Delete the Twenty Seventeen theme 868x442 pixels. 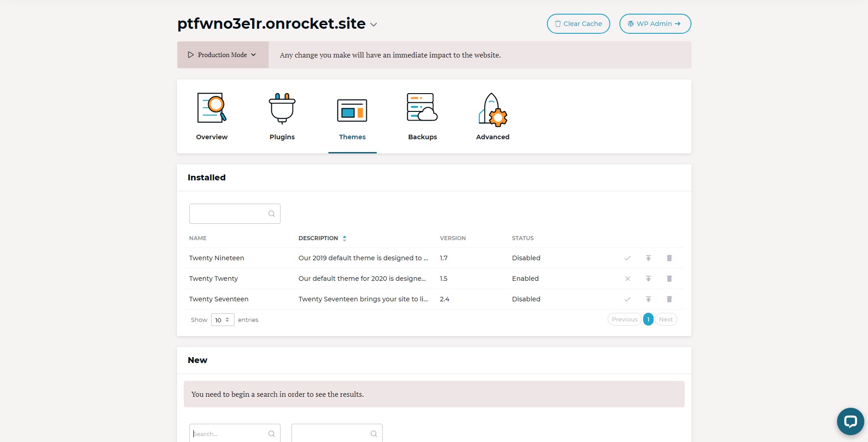click(669, 299)
